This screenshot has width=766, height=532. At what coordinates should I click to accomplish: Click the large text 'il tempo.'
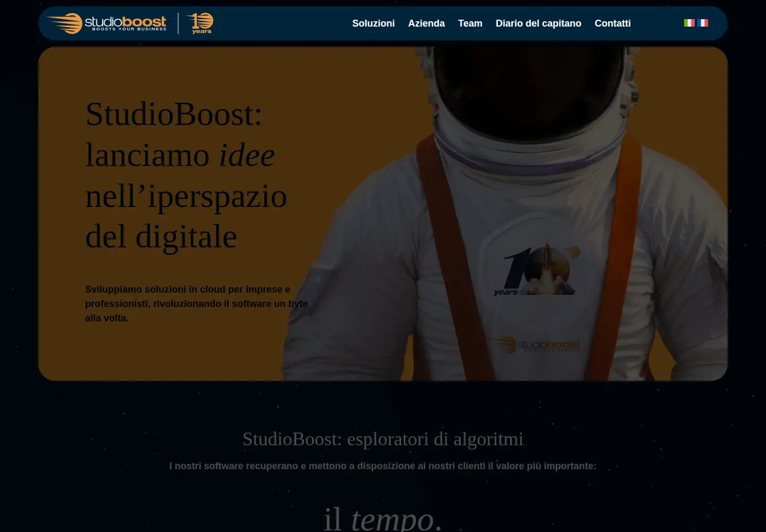point(383,518)
